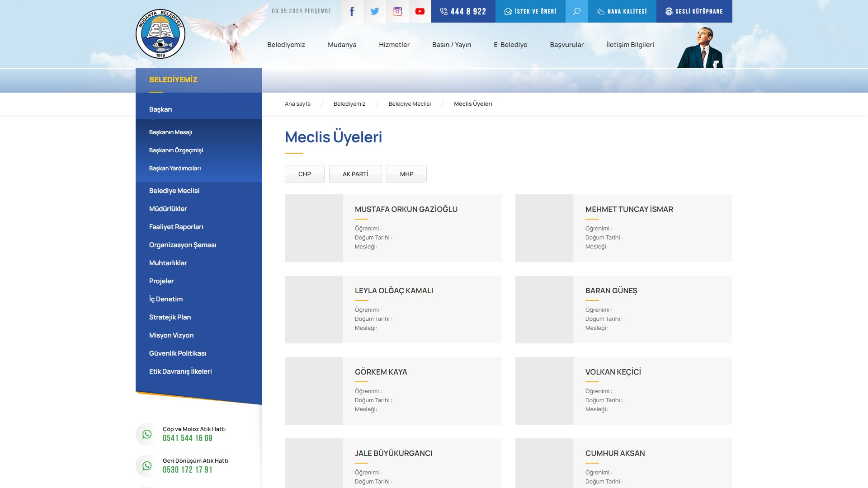Open Misyon Vizyon sidebar item
Viewport: 868px width, 488px height.
click(x=171, y=335)
